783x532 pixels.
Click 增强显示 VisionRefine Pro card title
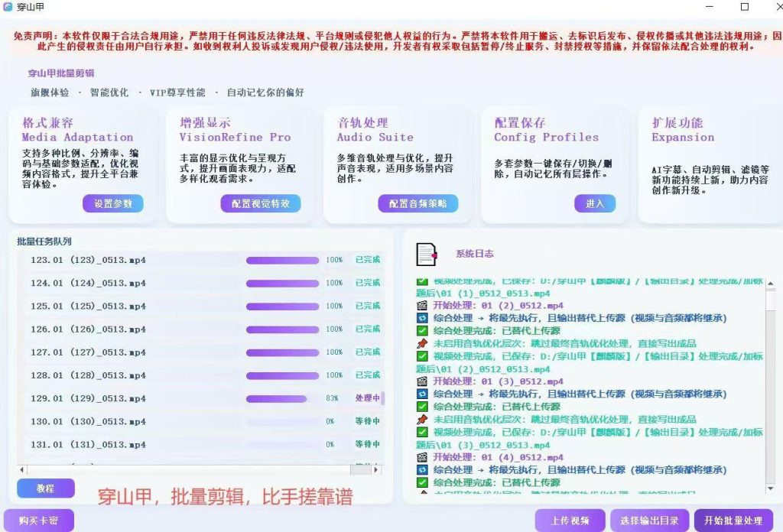[x=236, y=130]
